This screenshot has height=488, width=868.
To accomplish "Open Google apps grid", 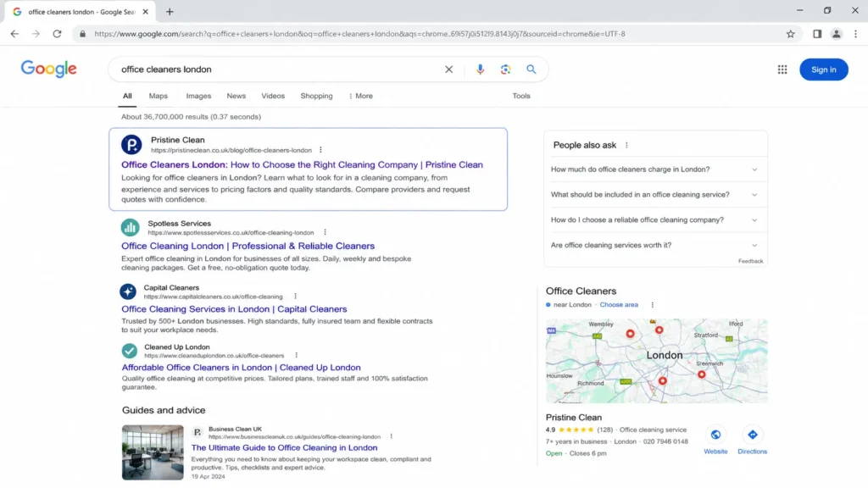I will pos(782,69).
